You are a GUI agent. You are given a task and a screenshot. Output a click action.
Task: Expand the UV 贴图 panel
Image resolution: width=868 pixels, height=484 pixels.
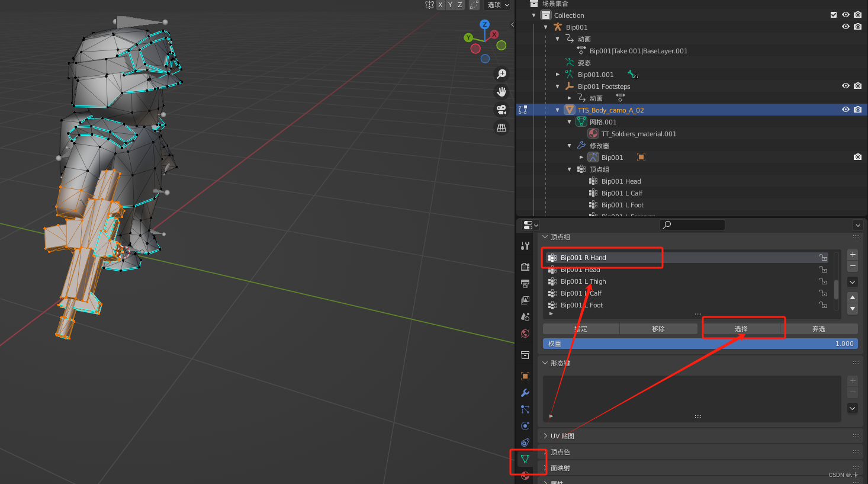545,436
